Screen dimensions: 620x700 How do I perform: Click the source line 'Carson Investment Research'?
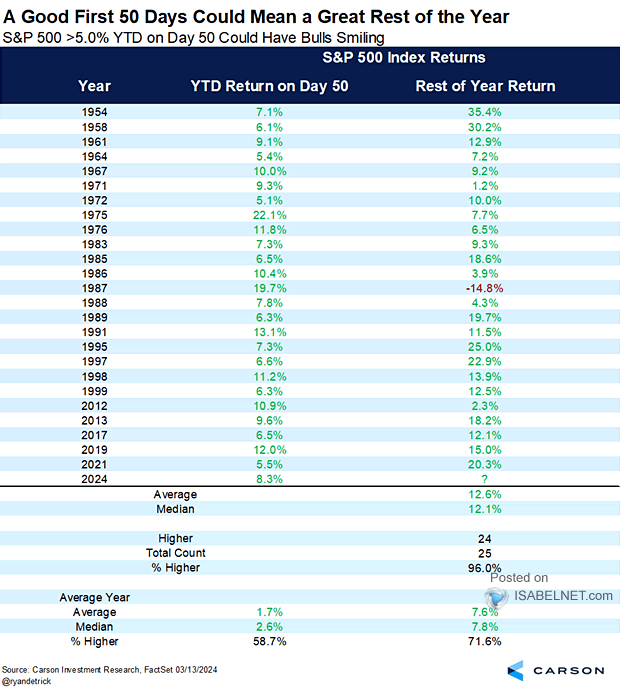pyautogui.click(x=87, y=670)
